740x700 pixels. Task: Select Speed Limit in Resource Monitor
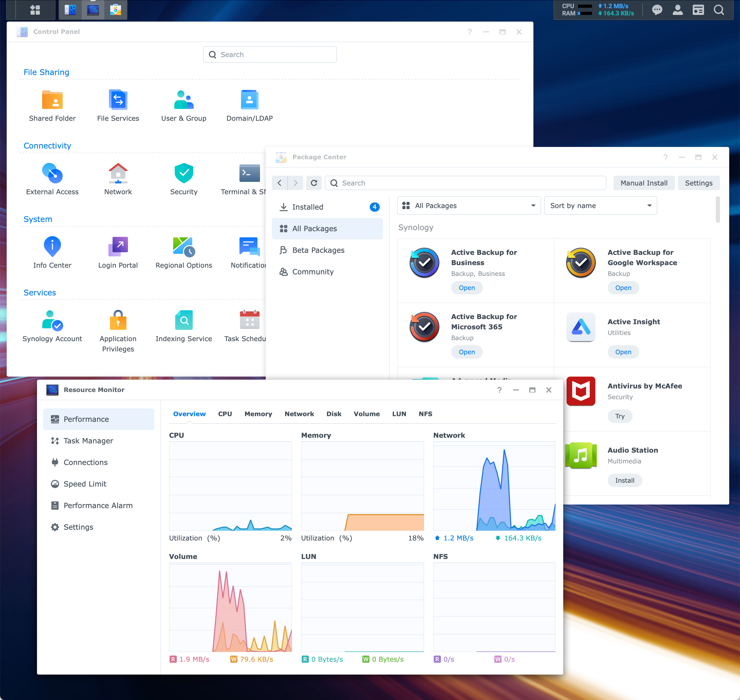click(x=98, y=484)
